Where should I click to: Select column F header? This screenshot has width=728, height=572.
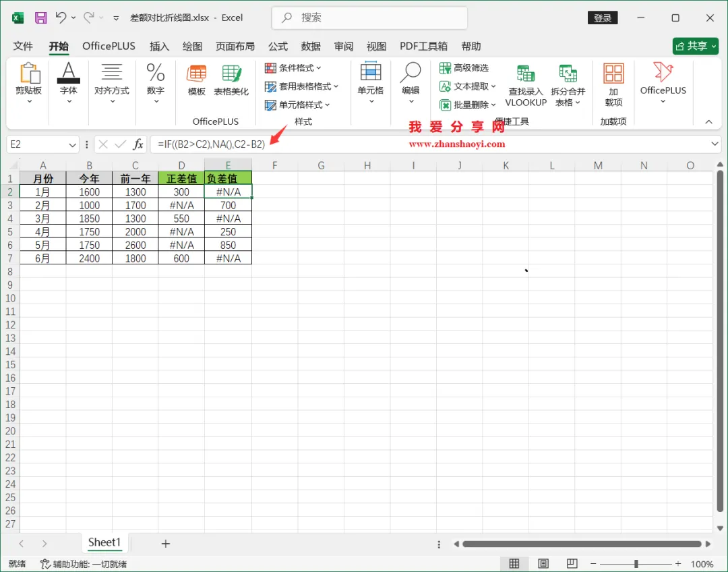pyautogui.click(x=275, y=165)
